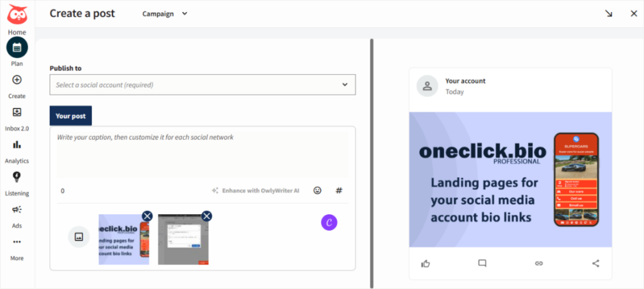Click the Your account text in preview
644x289 pixels.
tap(465, 81)
